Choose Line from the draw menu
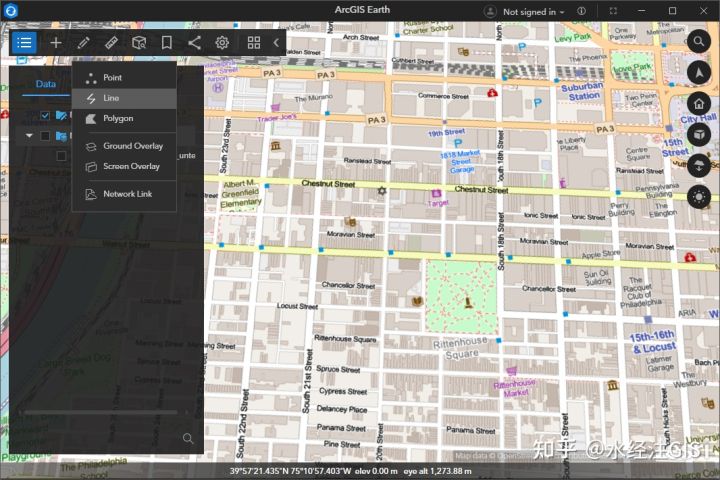 124,98
